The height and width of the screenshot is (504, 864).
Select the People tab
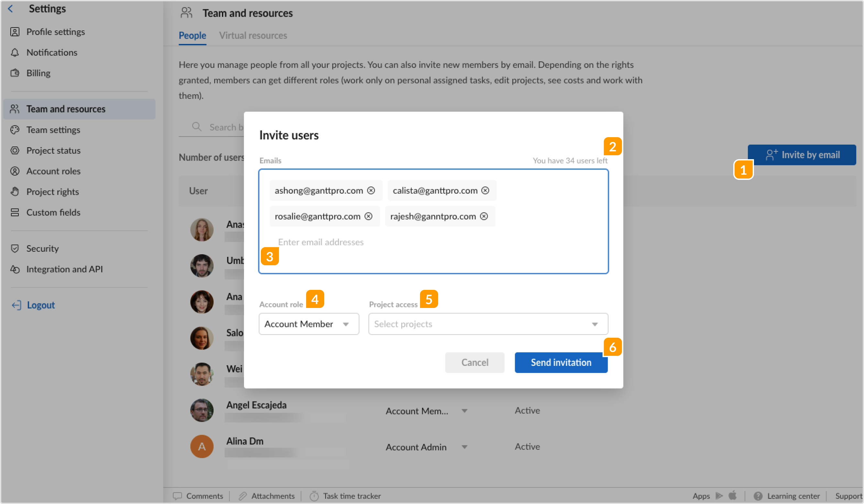(x=192, y=35)
